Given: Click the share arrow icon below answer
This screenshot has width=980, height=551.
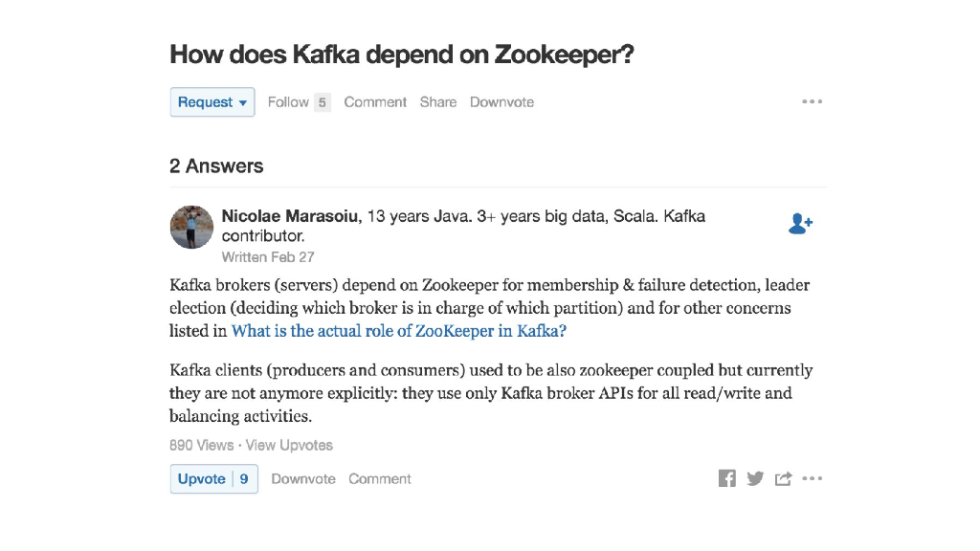Looking at the screenshot, I should click(783, 478).
